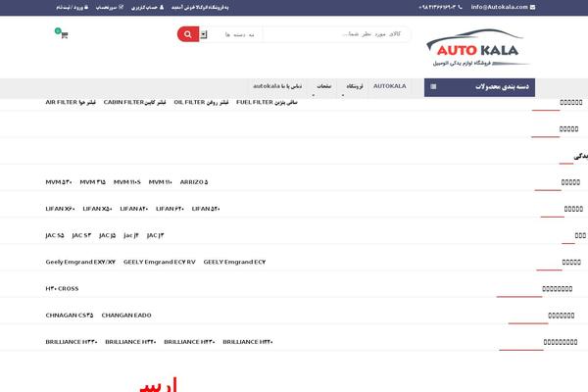The height and width of the screenshot is (392, 588).
Task: Select the last GEELY Emgrand EC7 link
Action: tap(234, 262)
